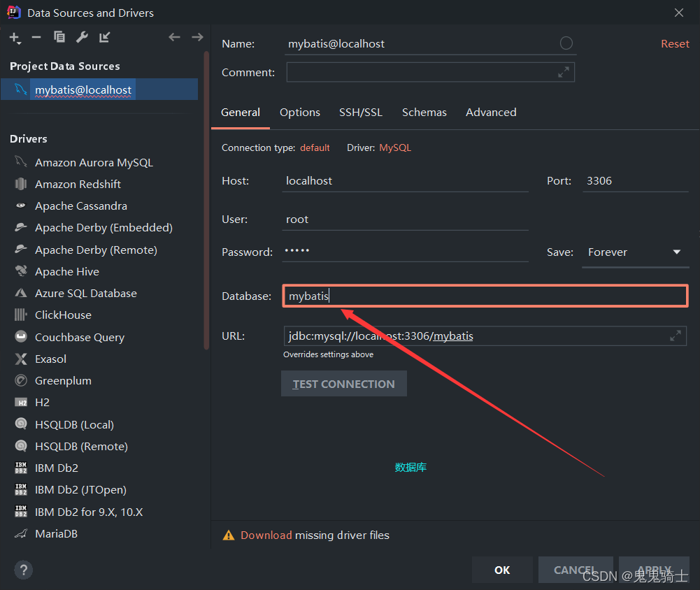Duplicate the selected data source

click(59, 37)
